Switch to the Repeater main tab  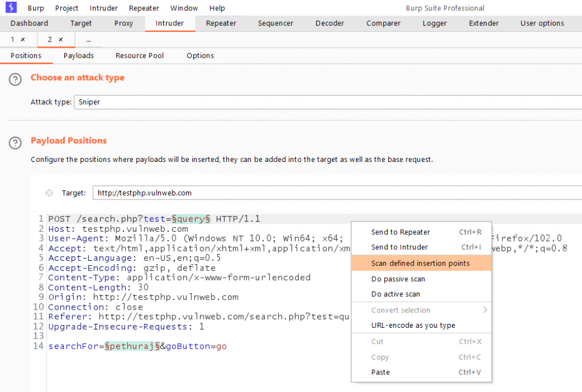pos(221,23)
